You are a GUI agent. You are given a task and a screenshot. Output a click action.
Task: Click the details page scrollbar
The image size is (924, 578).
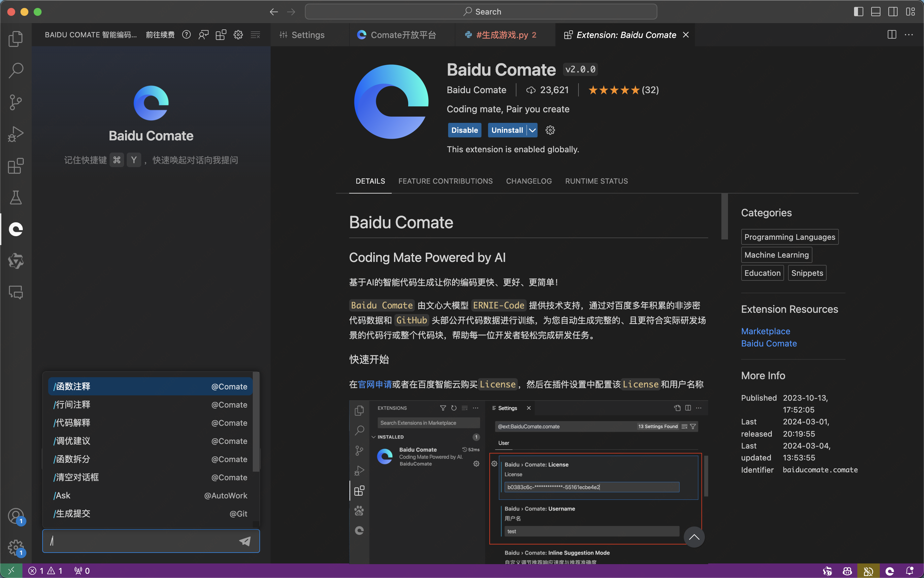[724, 216]
